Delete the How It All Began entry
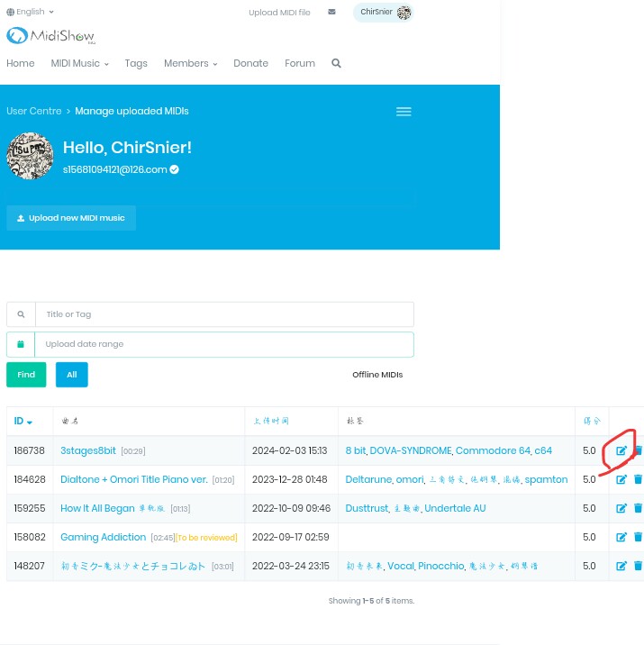The height and width of the screenshot is (645, 644). 638,508
